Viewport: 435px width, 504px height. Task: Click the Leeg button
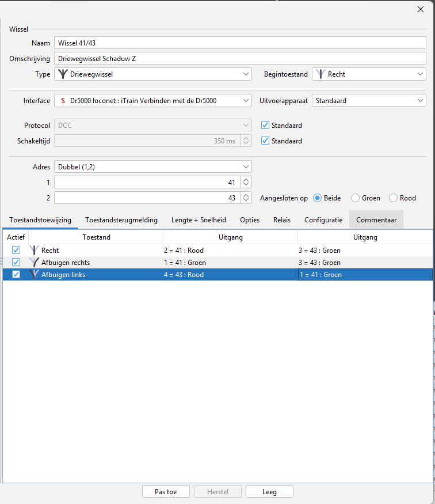269,492
